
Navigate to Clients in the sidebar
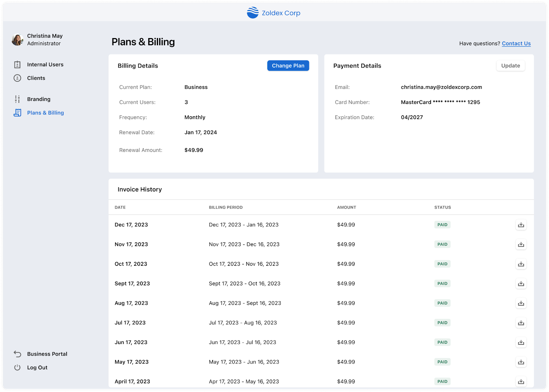pyautogui.click(x=36, y=78)
